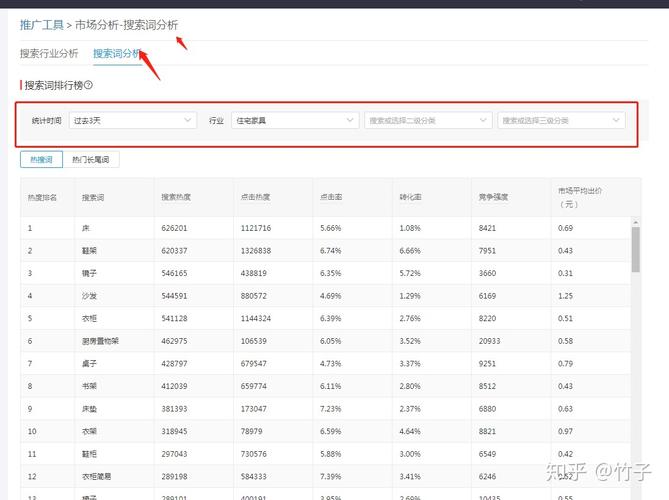Select search term 鞋架 in row 2
This screenshot has height=500, width=669.
click(x=89, y=251)
